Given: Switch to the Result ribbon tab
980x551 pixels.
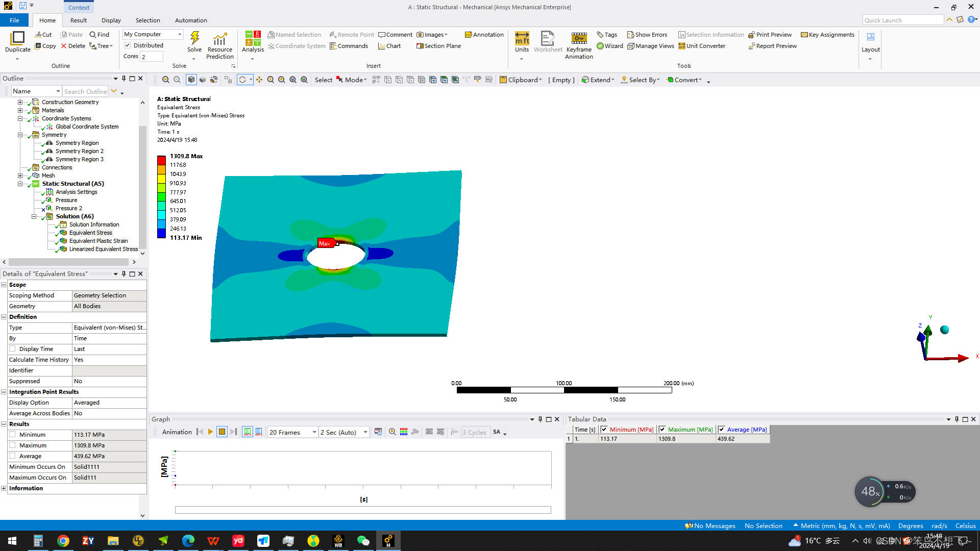Looking at the screenshot, I should (x=79, y=20).
